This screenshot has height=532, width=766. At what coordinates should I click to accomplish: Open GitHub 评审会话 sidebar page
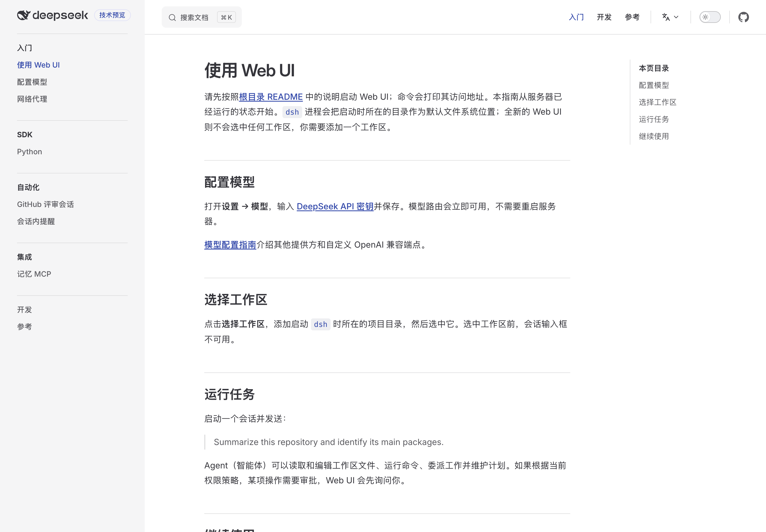45,204
